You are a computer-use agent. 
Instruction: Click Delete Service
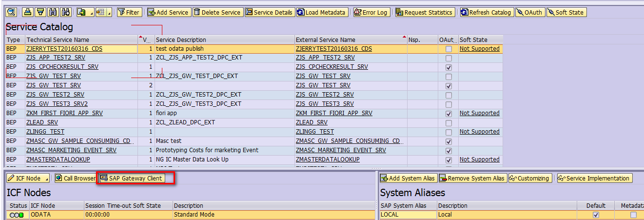pyautogui.click(x=217, y=12)
